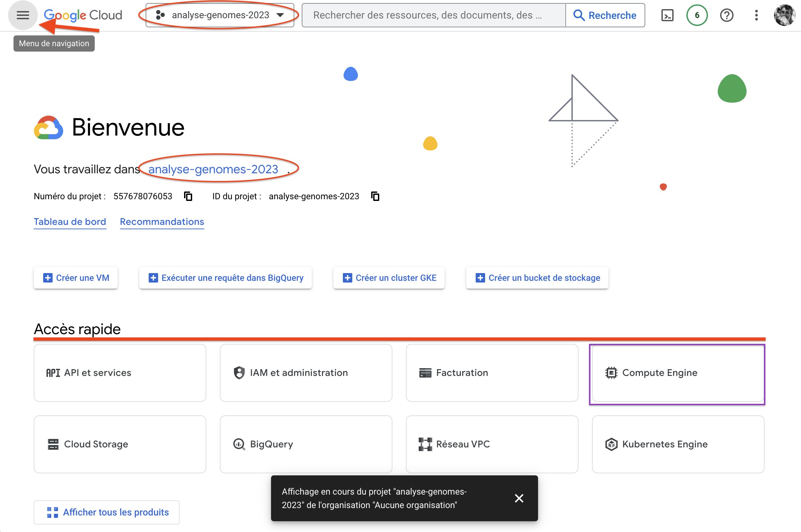Copy the project number to clipboard

point(188,196)
